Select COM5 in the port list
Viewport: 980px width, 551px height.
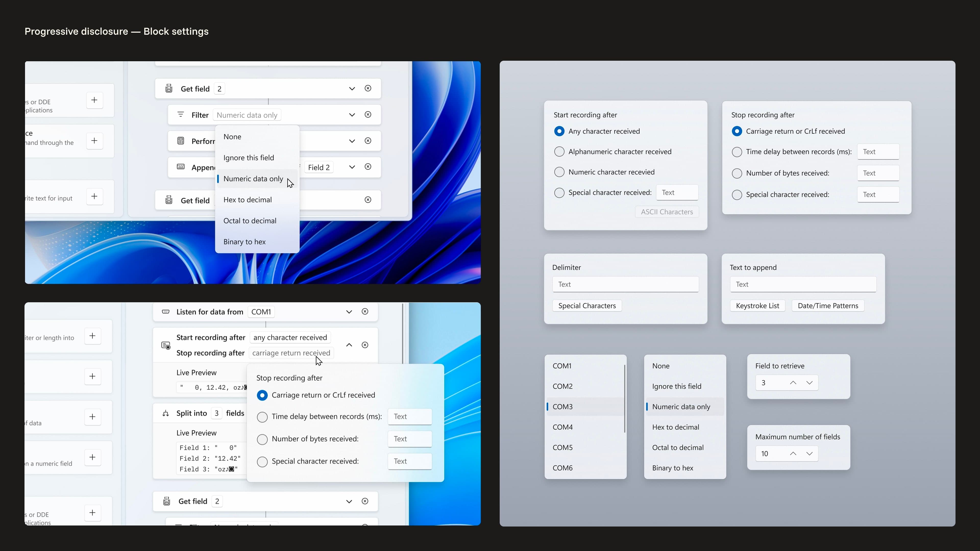pos(563,448)
